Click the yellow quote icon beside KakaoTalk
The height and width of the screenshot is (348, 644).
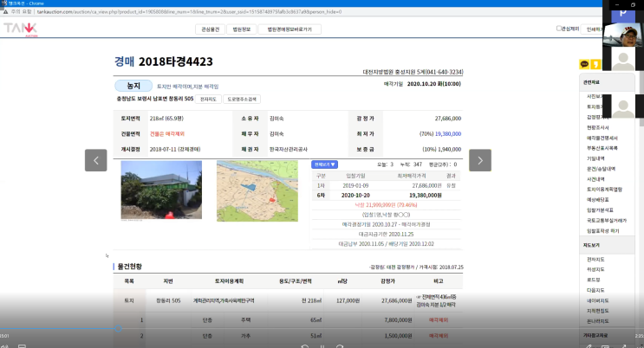tap(595, 64)
